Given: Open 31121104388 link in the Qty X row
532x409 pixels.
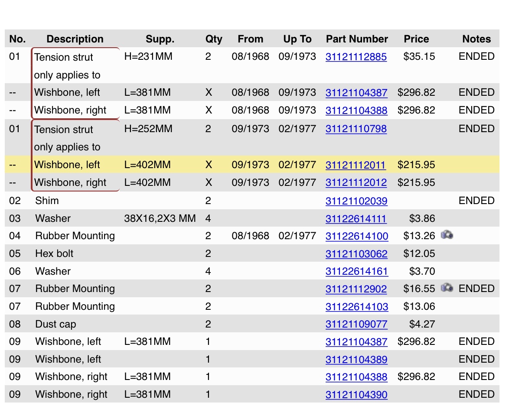Looking at the screenshot, I should (x=356, y=110).
